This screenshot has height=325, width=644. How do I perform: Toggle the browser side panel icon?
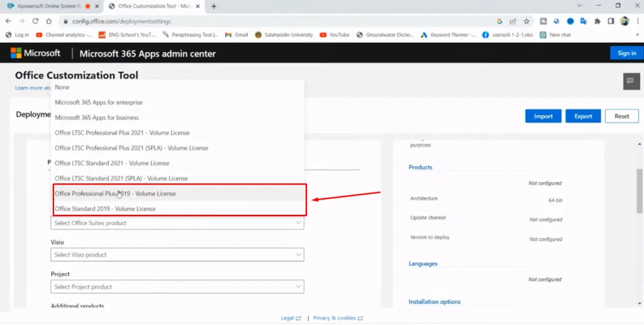pos(611,21)
